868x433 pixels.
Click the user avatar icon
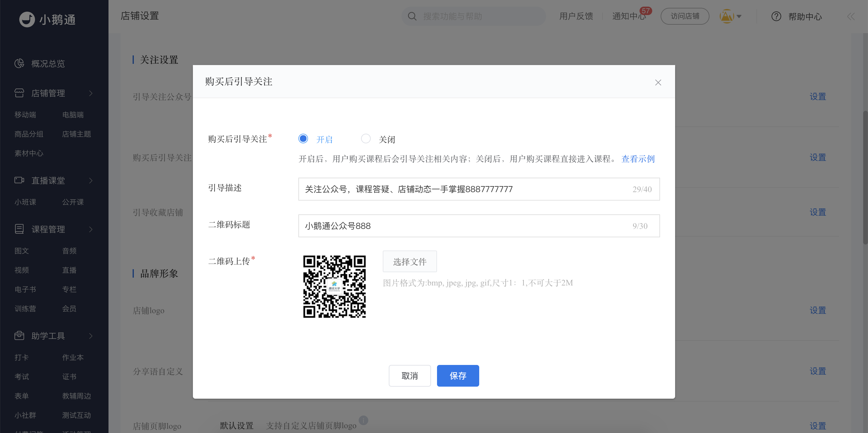coord(726,16)
